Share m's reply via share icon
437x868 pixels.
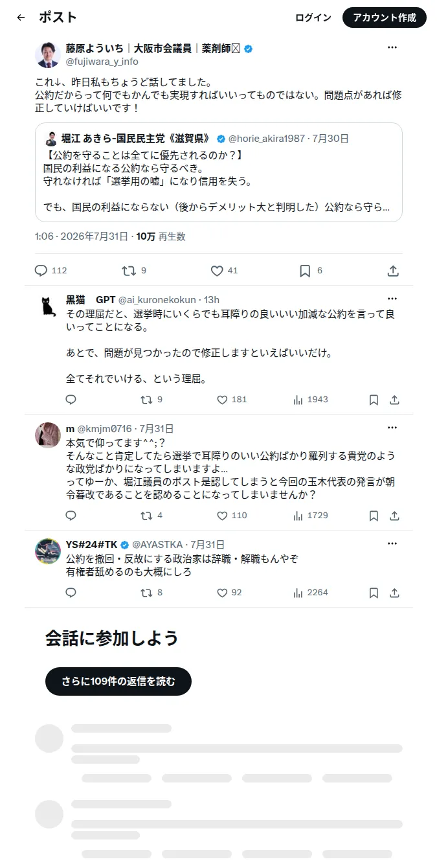394,516
